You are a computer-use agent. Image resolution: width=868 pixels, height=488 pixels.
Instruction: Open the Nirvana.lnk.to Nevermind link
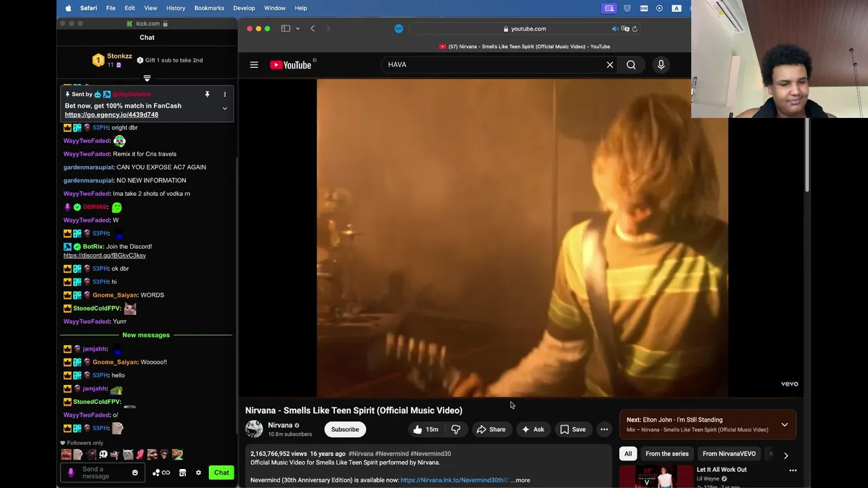tap(454, 480)
